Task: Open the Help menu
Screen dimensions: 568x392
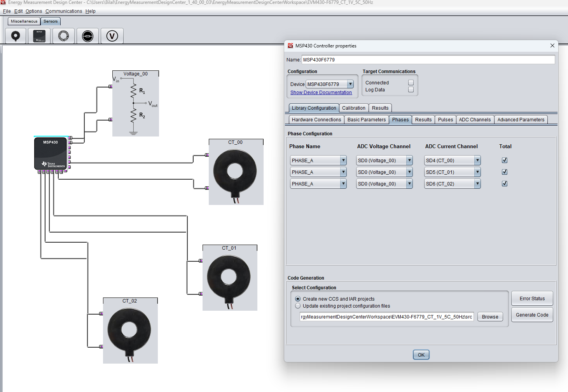Action: pyautogui.click(x=91, y=11)
